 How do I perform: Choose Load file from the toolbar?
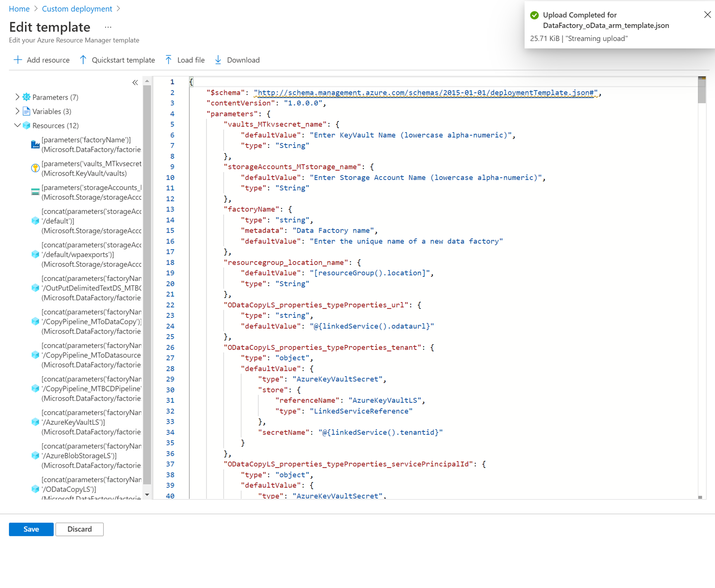pyautogui.click(x=185, y=60)
